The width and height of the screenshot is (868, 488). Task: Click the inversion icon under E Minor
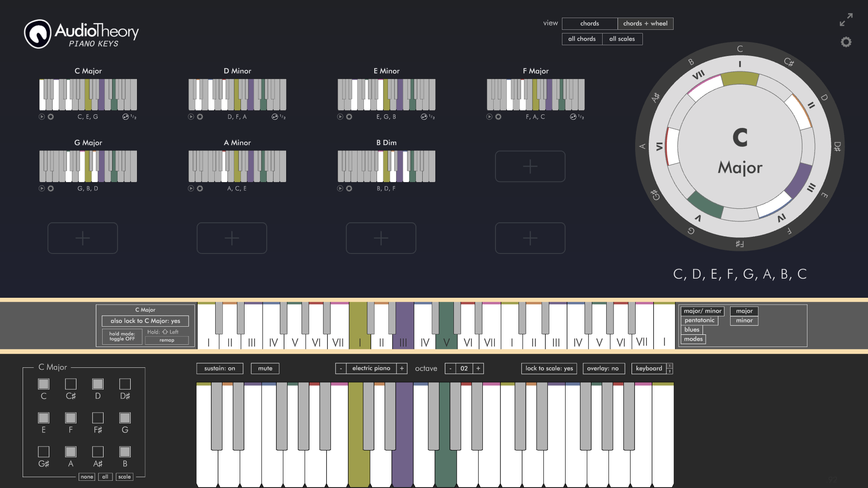pyautogui.click(x=424, y=117)
